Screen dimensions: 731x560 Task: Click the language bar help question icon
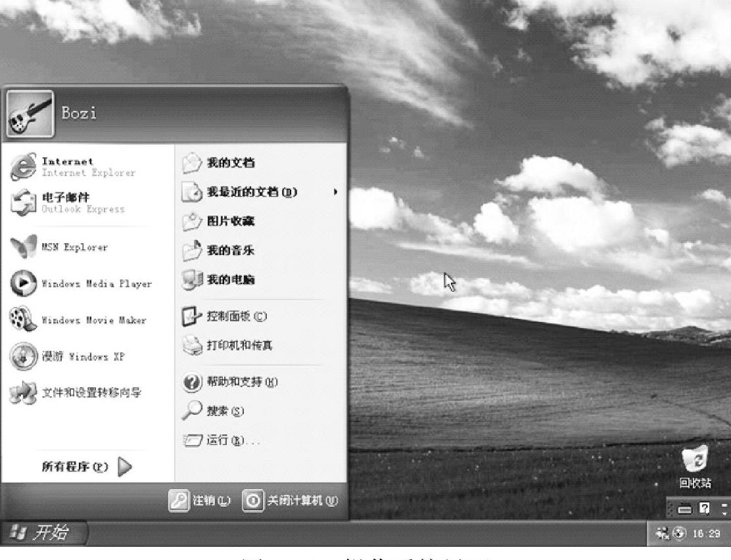(x=705, y=508)
